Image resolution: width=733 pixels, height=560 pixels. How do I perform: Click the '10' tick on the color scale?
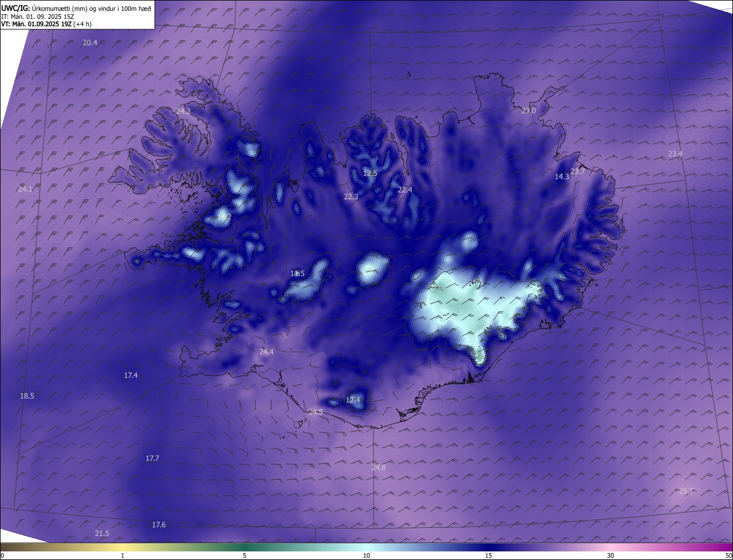[x=366, y=556]
